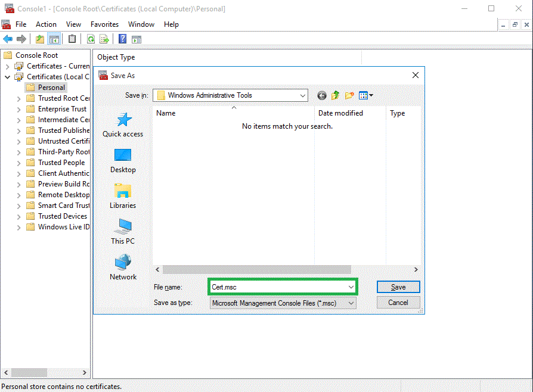Open the Action menu

(46, 24)
